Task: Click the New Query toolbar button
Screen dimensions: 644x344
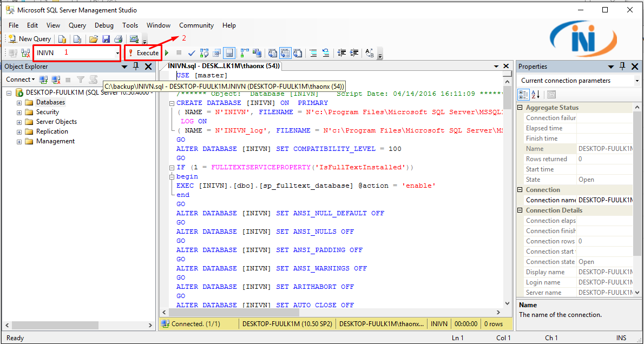Action: click(x=30, y=39)
